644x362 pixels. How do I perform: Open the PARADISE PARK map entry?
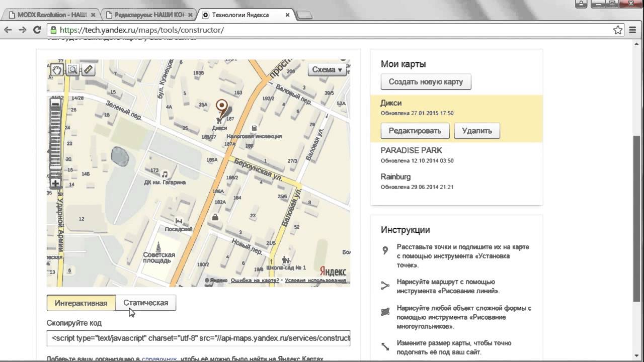coord(411,150)
